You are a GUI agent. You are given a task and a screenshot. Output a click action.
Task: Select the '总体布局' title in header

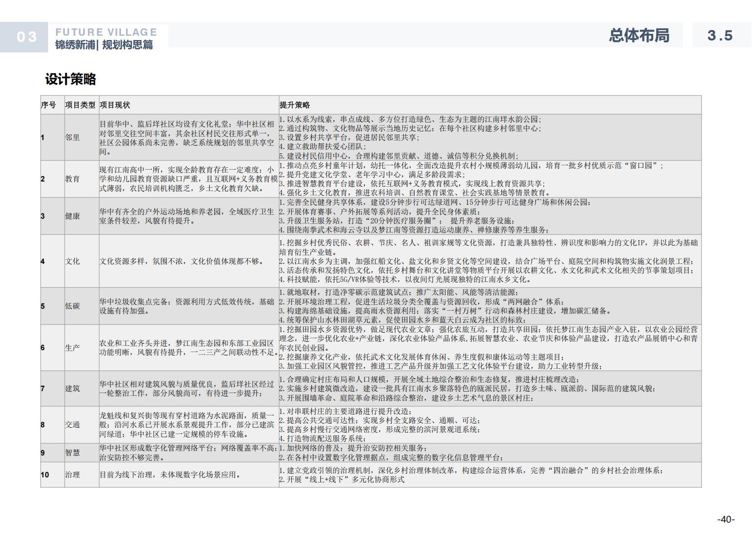click(x=639, y=36)
